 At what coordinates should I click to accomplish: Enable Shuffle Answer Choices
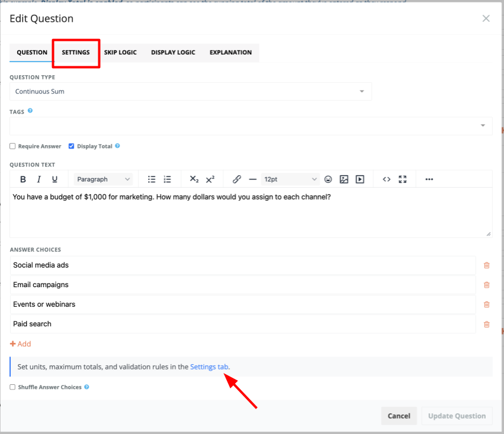(x=12, y=387)
